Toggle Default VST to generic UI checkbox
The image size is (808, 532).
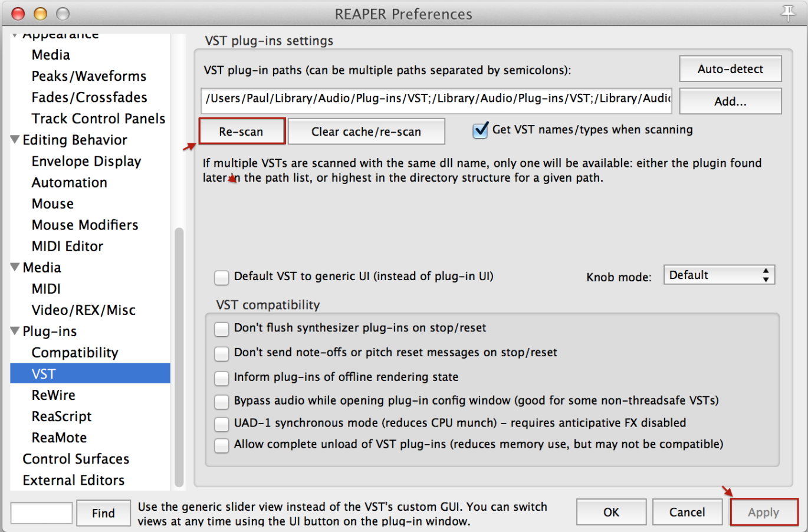(222, 277)
